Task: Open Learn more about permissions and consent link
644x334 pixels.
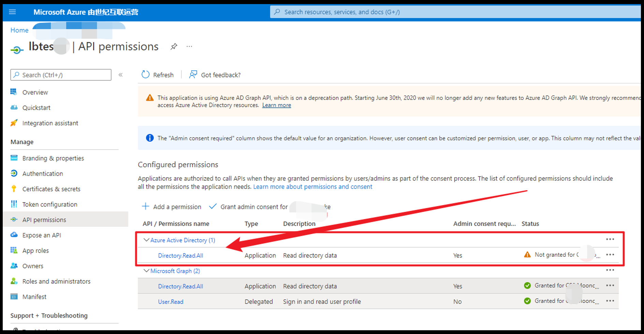Action: pyautogui.click(x=312, y=187)
